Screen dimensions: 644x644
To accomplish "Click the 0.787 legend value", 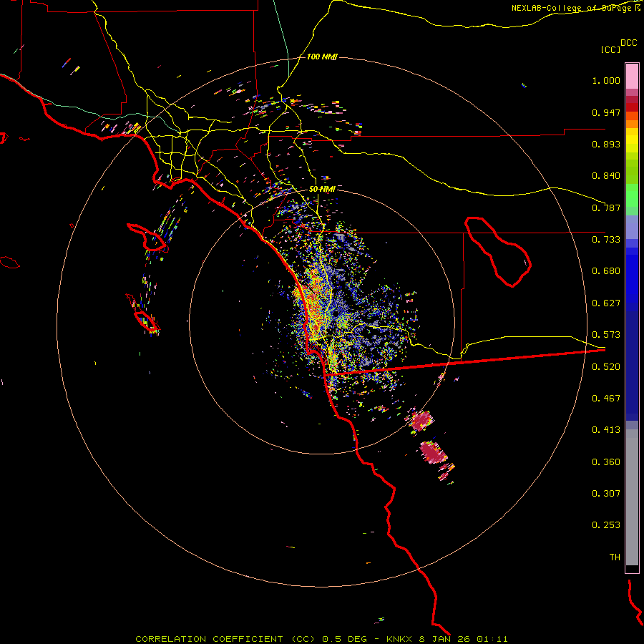I will coord(606,208).
